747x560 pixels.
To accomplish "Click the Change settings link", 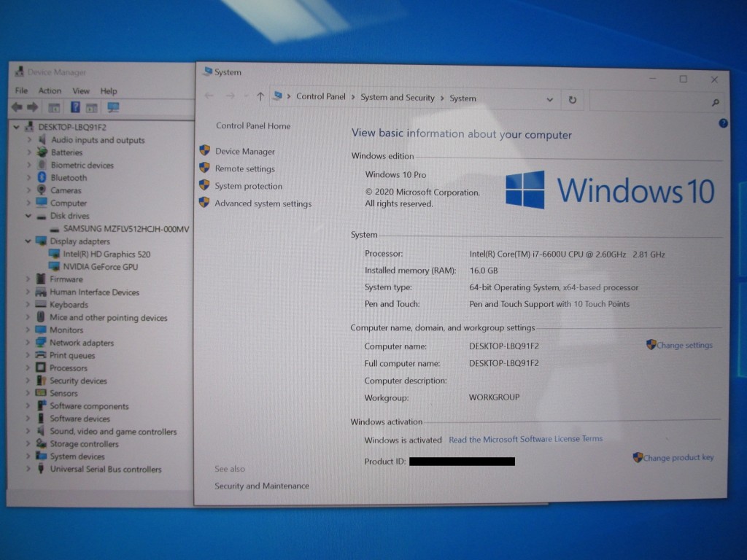I will tap(684, 345).
